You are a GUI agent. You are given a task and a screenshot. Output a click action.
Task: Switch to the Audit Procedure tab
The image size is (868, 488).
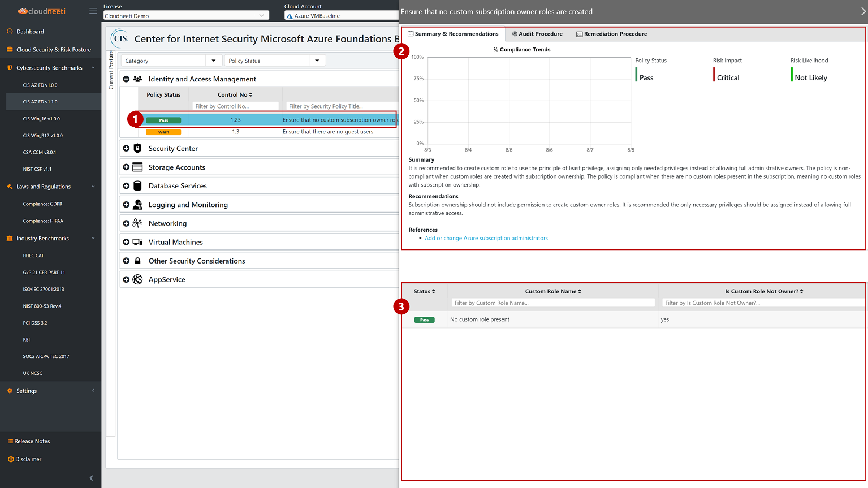click(537, 34)
